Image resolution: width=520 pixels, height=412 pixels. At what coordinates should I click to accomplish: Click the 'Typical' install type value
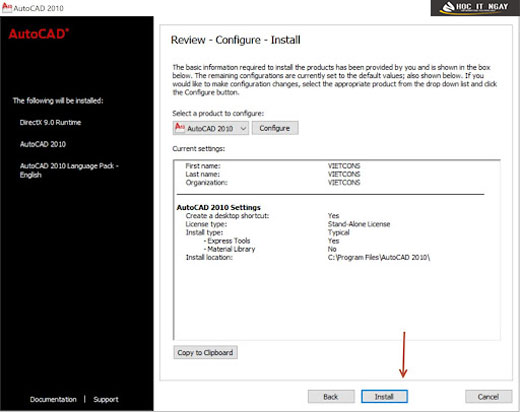pos(339,232)
